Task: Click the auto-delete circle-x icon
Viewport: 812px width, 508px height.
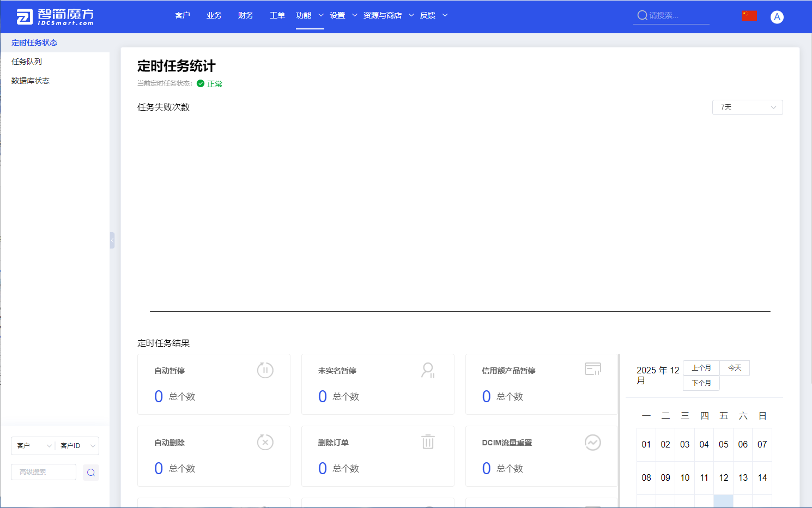Action: coord(265,442)
